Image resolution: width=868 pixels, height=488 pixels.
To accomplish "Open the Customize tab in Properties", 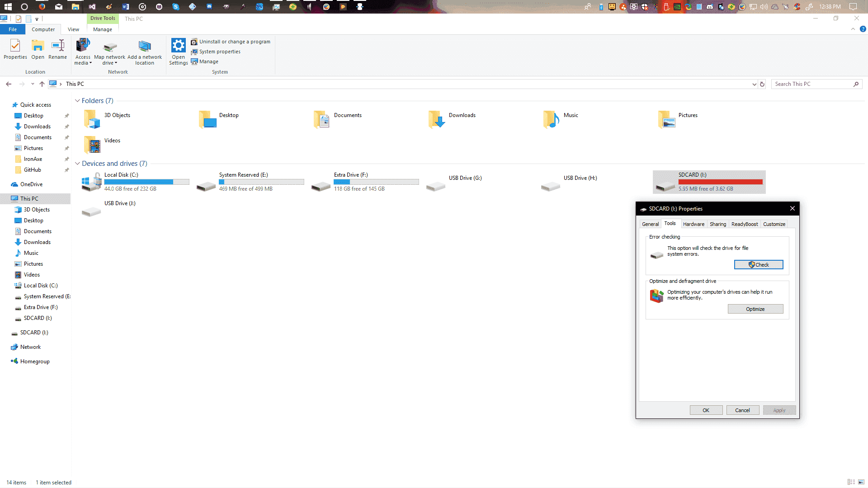I will pyautogui.click(x=774, y=224).
